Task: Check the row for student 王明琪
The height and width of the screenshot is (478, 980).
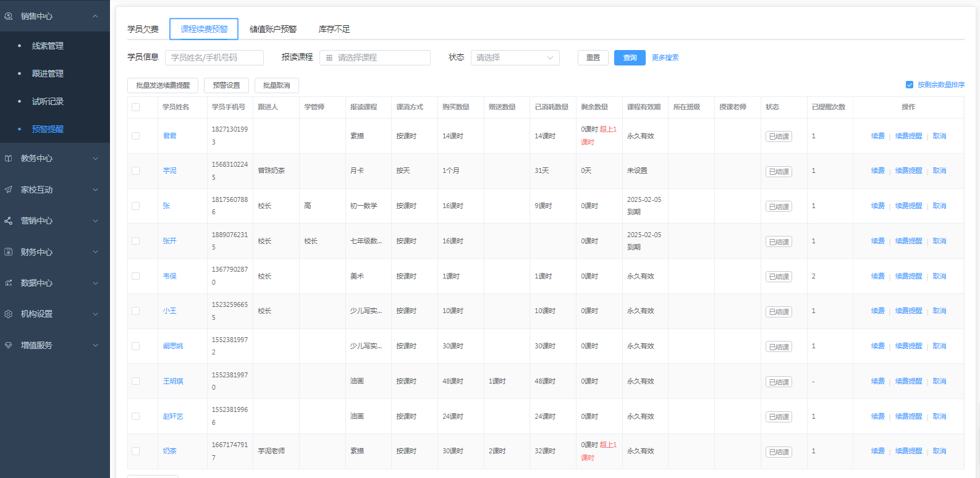Action: click(136, 381)
